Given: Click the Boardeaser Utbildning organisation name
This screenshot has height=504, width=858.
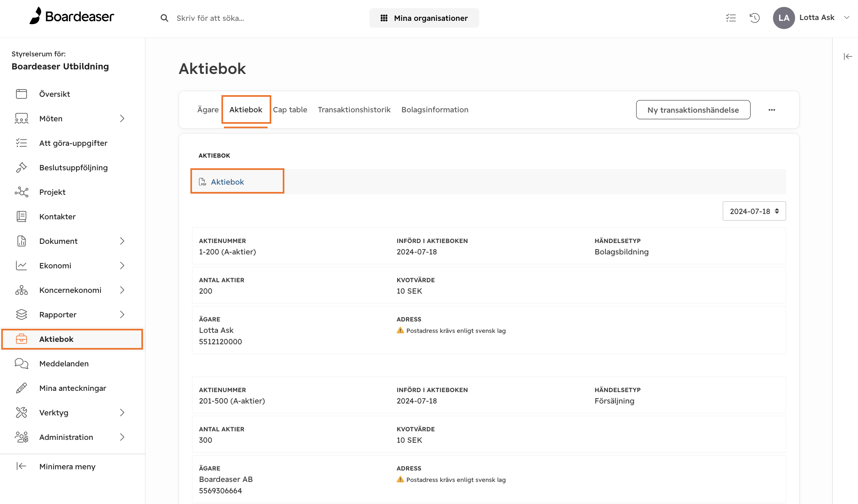Looking at the screenshot, I should point(60,66).
